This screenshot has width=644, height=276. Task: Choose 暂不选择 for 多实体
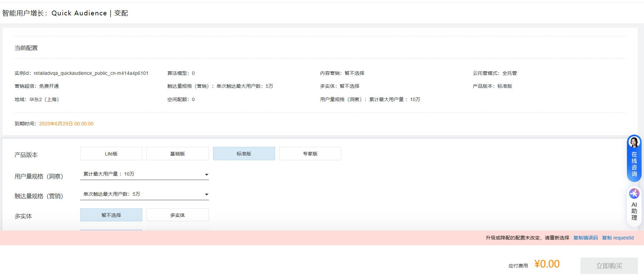click(x=111, y=215)
